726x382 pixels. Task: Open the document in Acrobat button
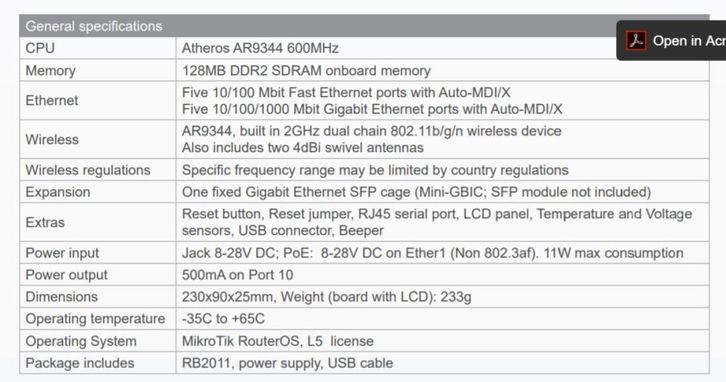[x=671, y=41]
